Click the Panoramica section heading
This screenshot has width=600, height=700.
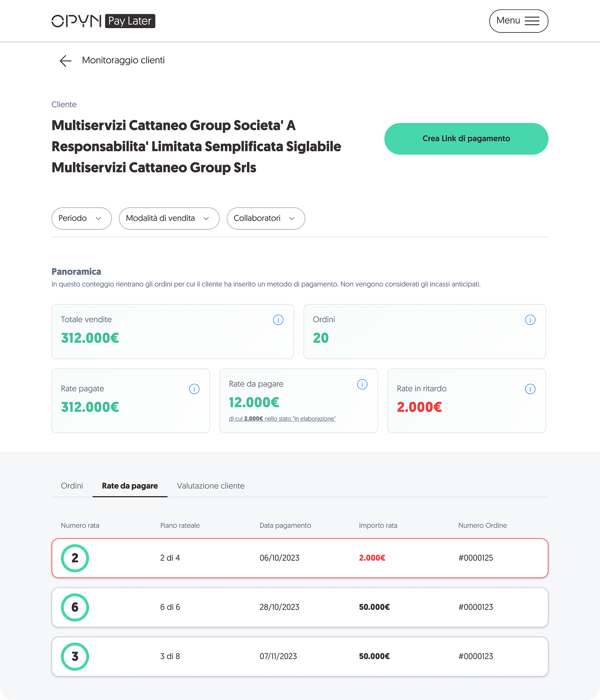[x=76, y=272]
